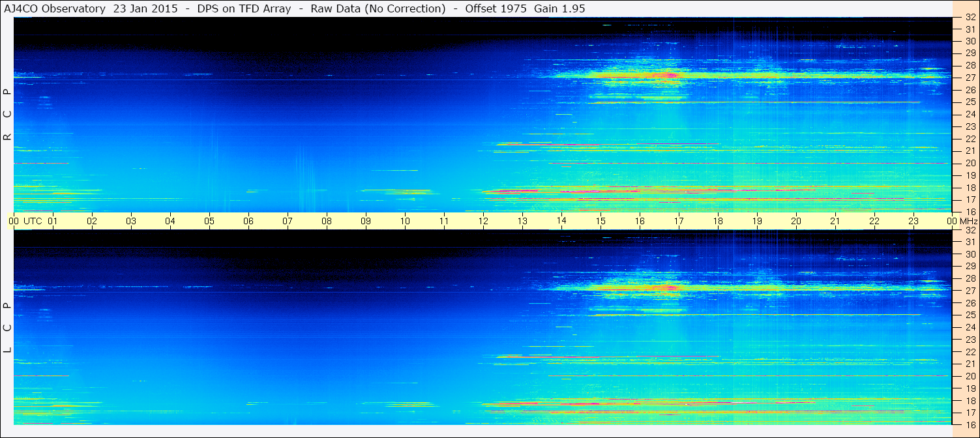The image size is (980, 438).
Task: Select the 11 hour time marker
Action: [x=444, y=221]
